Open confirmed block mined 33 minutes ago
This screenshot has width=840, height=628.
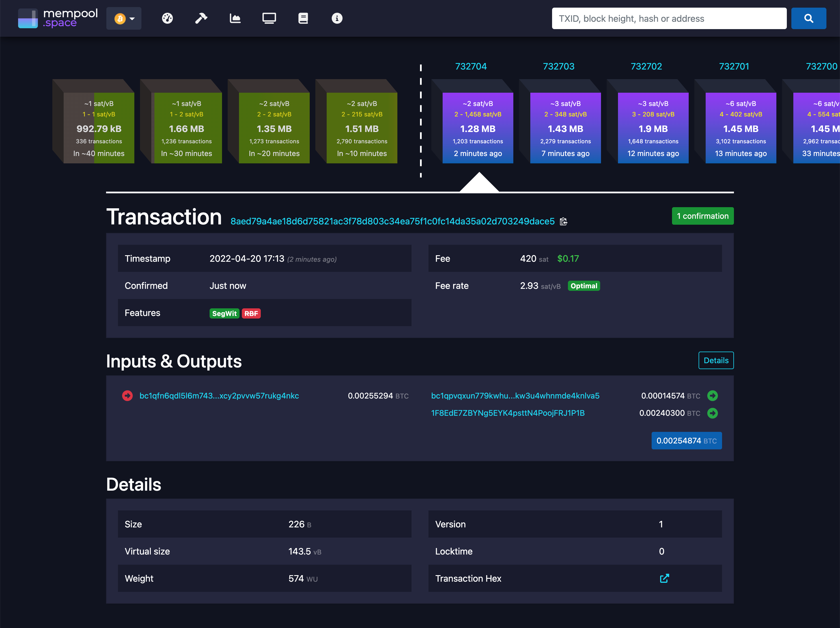point(817,128)
